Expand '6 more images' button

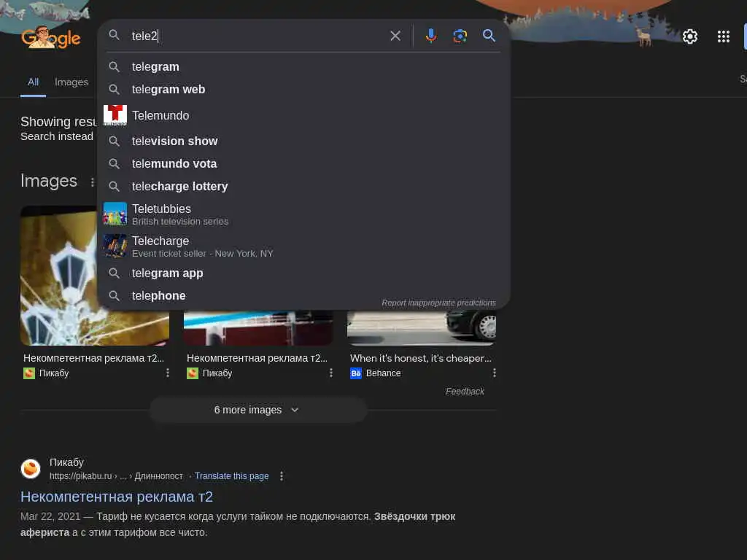[258, 410]
